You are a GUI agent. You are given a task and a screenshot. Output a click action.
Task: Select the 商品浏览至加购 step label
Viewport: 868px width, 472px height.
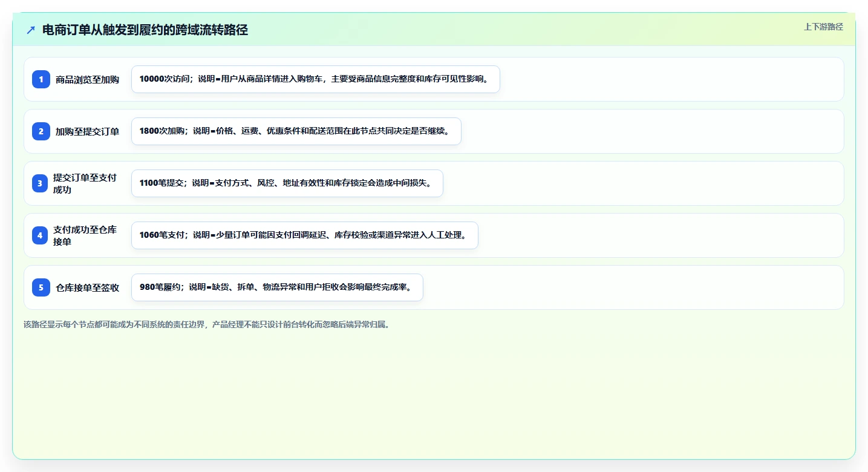[x=87, y=79]
